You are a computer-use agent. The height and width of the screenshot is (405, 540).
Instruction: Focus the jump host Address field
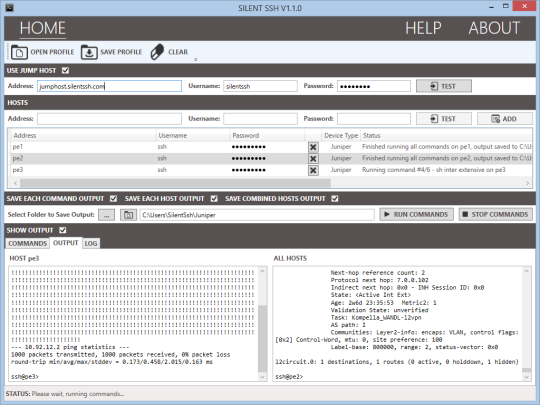pos(109,86)
